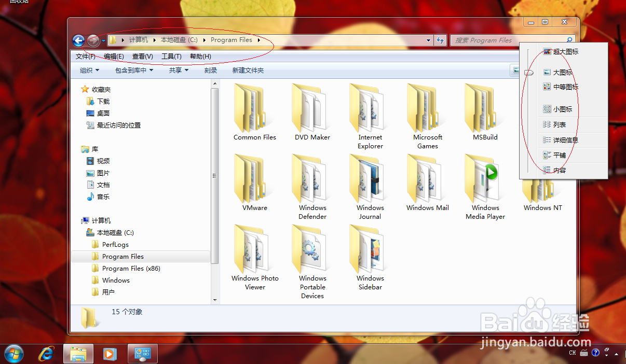Click 计算机 breadcrumb in address bar

click(x=138, y=40)
